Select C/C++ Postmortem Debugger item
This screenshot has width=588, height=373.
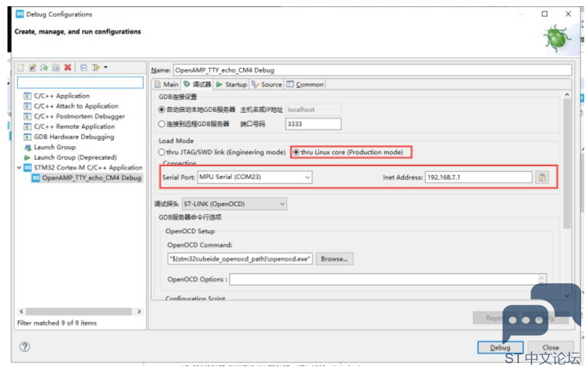79,116
